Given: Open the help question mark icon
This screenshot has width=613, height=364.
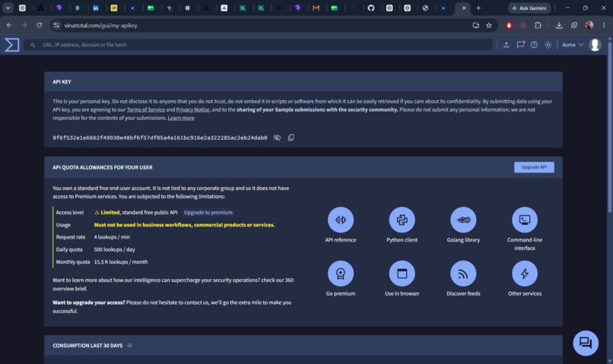Looking at the screenshot, I should click(x=534, y=45).
